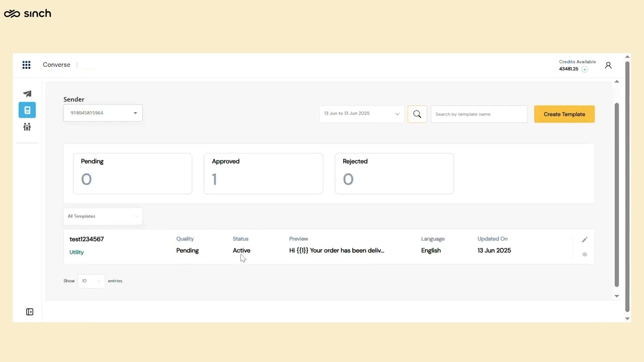Collapse the sidebar panel icon

click(x=30, y=312)
